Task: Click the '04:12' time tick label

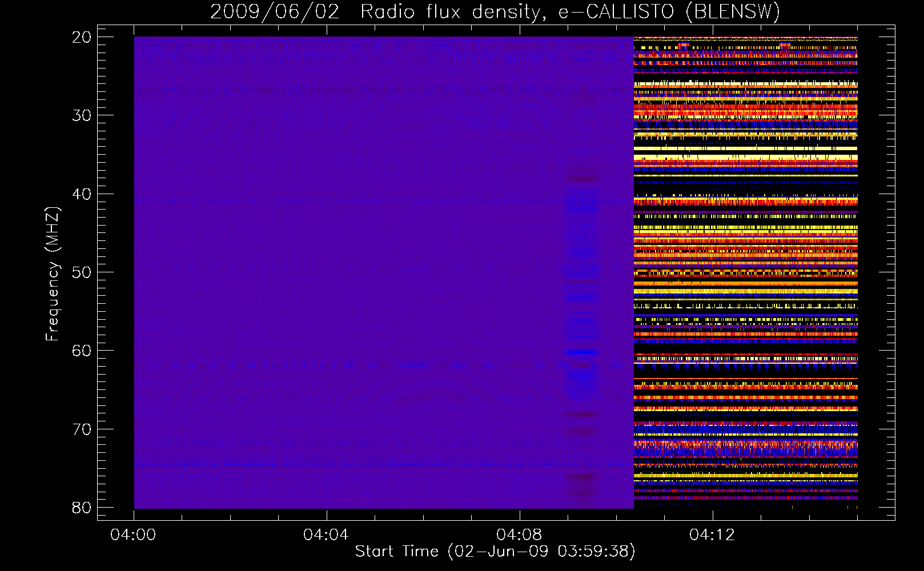Action: (712, 534)
